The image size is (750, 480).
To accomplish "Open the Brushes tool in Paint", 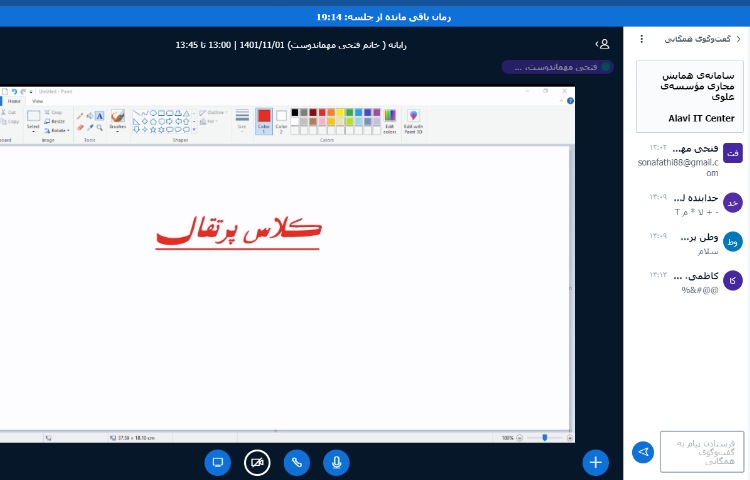I will [x=118, y=120].
